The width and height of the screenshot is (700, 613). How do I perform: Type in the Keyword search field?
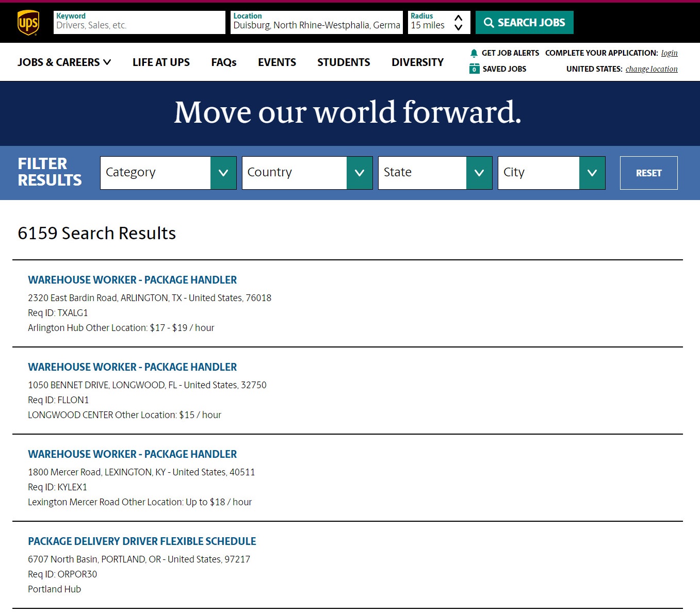tap(139, 25)
